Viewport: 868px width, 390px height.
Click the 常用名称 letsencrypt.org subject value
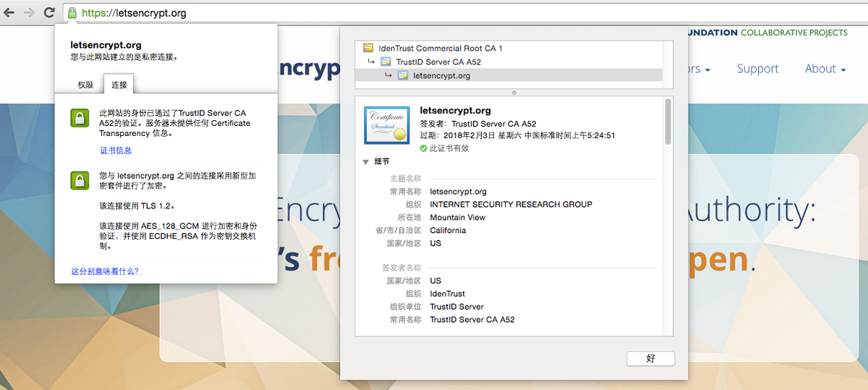458,192
